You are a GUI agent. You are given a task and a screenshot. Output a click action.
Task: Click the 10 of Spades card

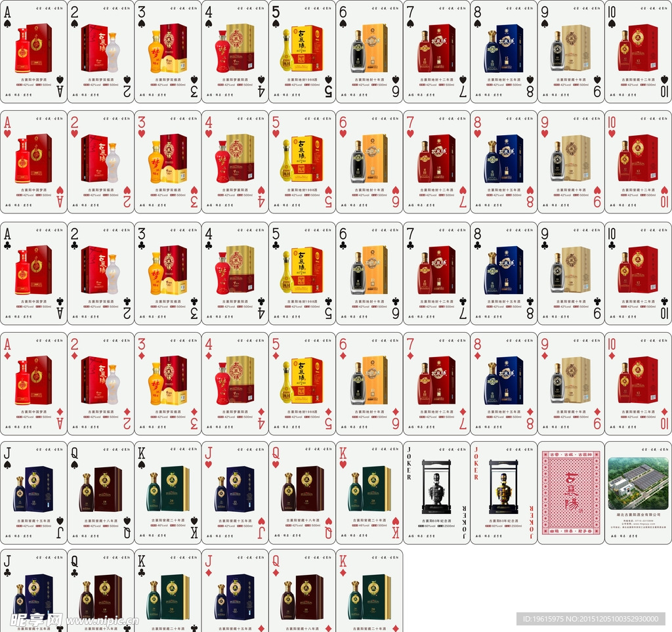[639, 52]
